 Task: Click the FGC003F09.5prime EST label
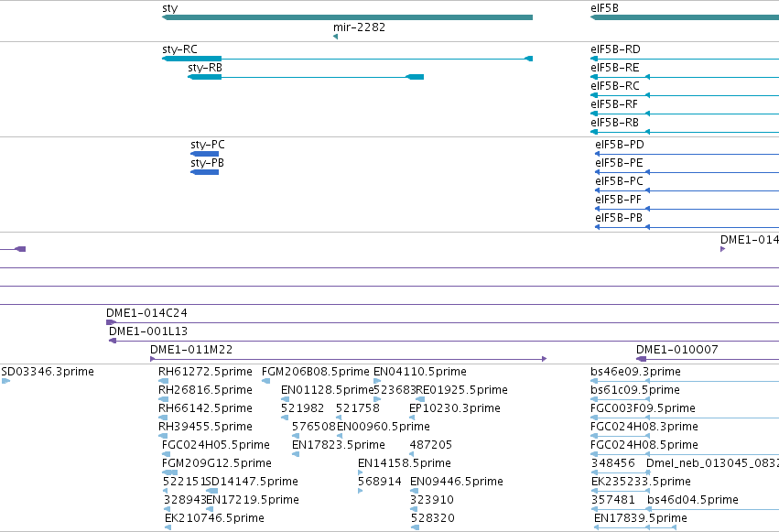pos(643,408)
